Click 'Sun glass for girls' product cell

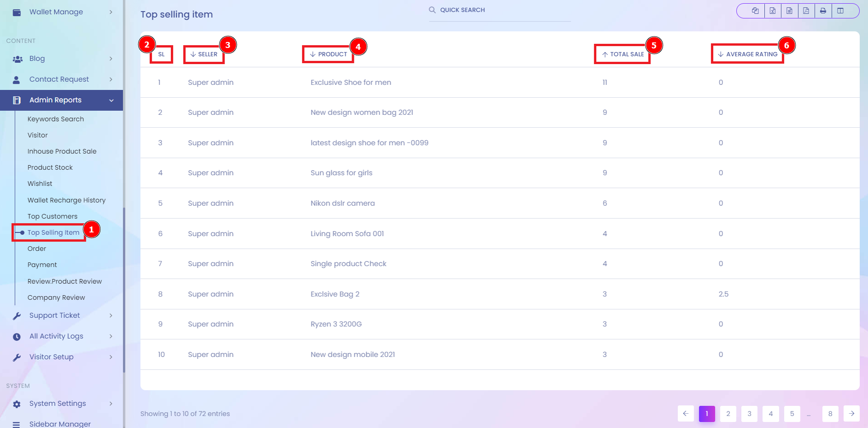pyautogui.click(x=341, y=173)
